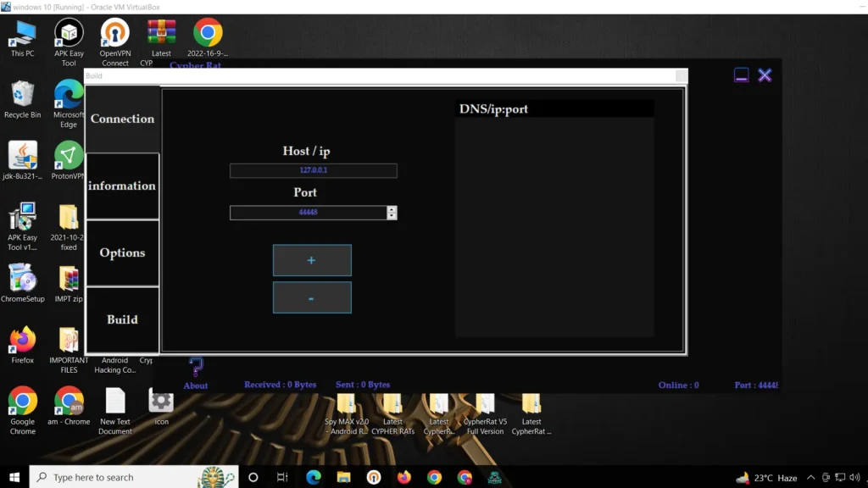Open the Options tab
Screen dimensions: 868x488
pos(122,252)
